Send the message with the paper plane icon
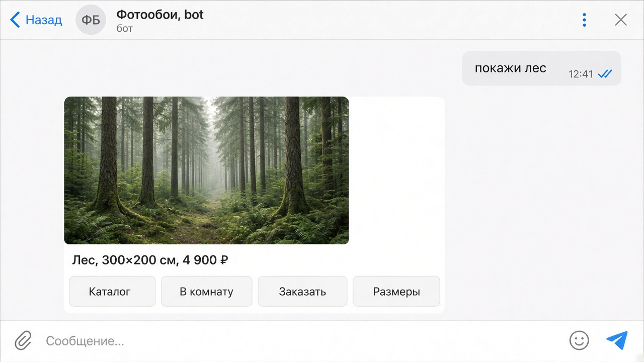Image resolution: width=644 pixels, height=362 pixels. click(617, 340)
